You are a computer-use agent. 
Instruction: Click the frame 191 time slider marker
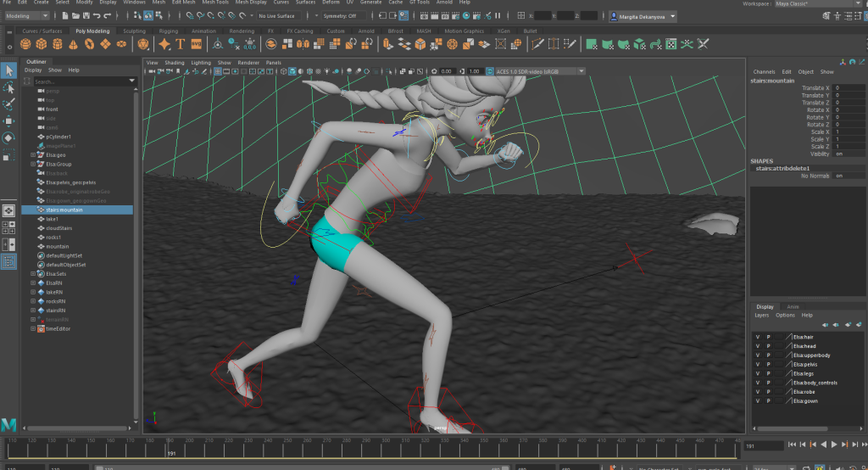pyautogui.click(x=169, y=447)
